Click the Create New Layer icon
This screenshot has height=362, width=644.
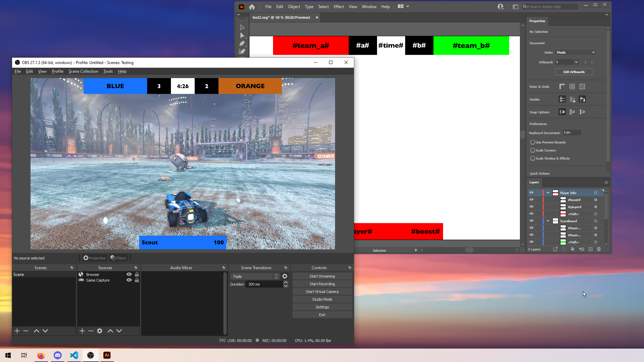[x=590, y=249]
